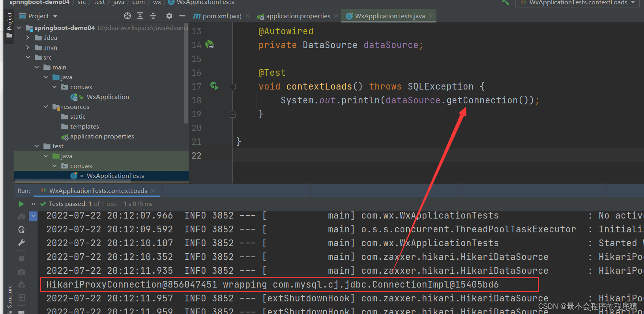
Task: Click the @Test annotation on line 16
Action: click(x=272, y=73)
